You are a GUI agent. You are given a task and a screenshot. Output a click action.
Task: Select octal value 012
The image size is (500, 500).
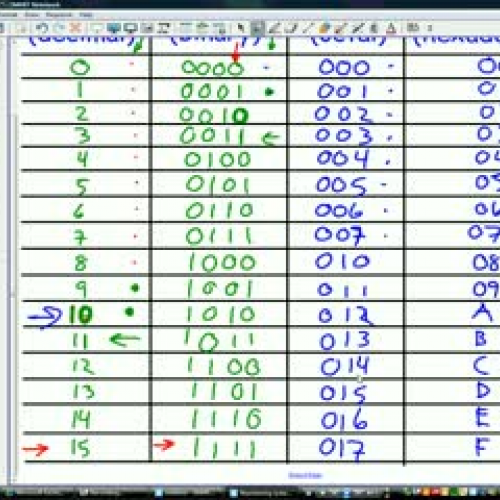coord(345,315)
